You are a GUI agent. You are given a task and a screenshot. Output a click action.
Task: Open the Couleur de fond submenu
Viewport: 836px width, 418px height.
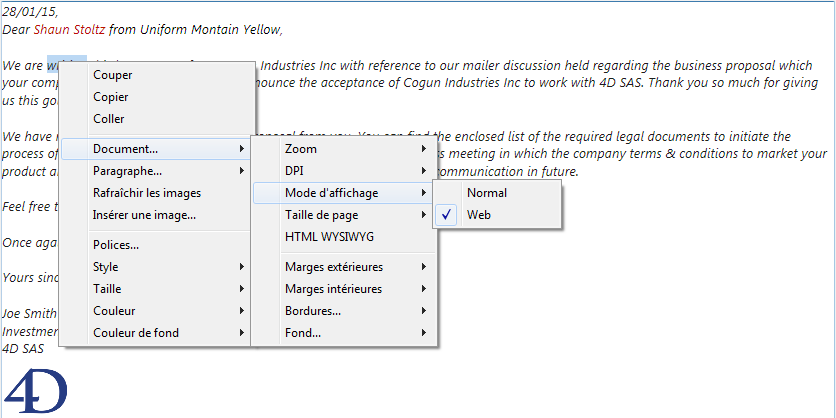[136, 333]
